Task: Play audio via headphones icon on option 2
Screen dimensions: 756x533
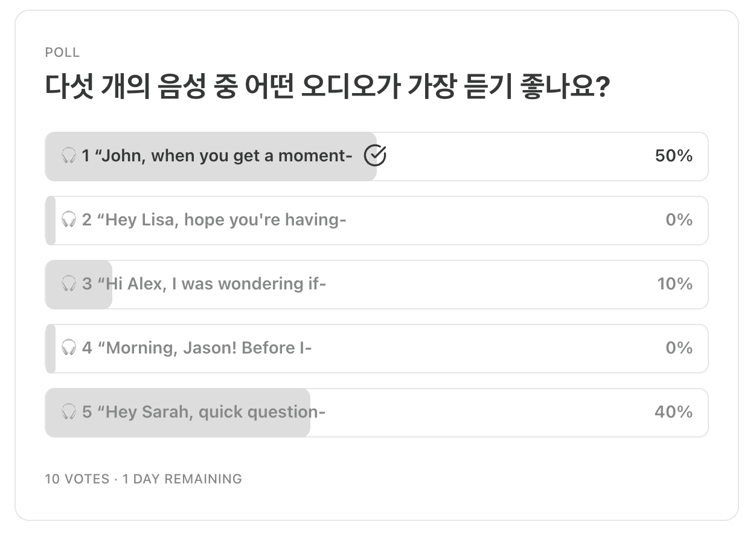Action: (x=69, y=220)
